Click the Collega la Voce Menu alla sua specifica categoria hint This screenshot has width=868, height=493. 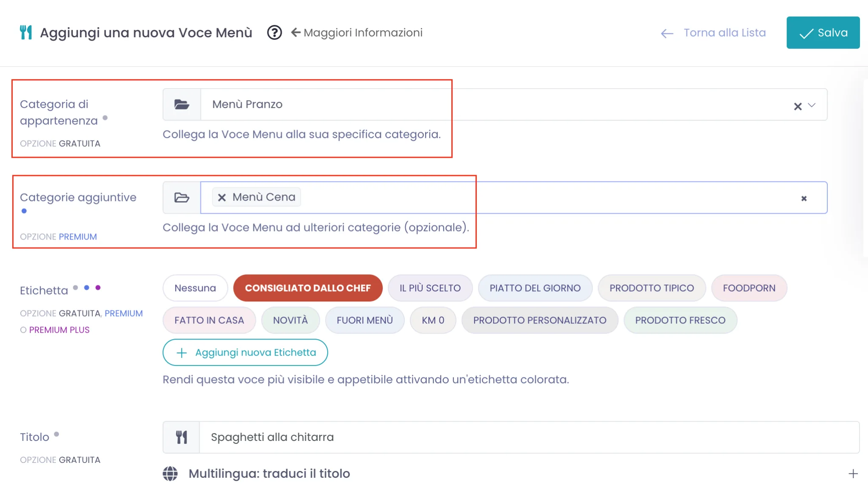[x=302, y=134]
